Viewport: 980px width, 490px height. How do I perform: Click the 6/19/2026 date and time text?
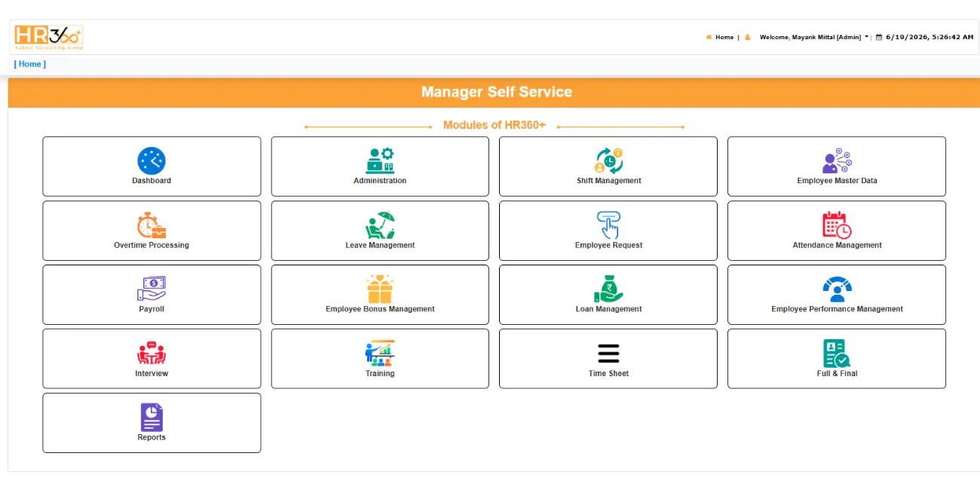[929, 37]
